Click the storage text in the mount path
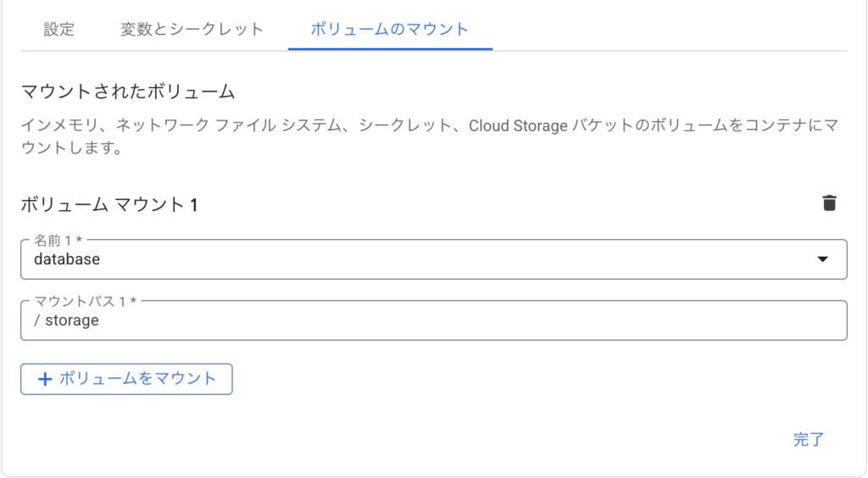This screenshot has height=478, width=868. [72, 320]
